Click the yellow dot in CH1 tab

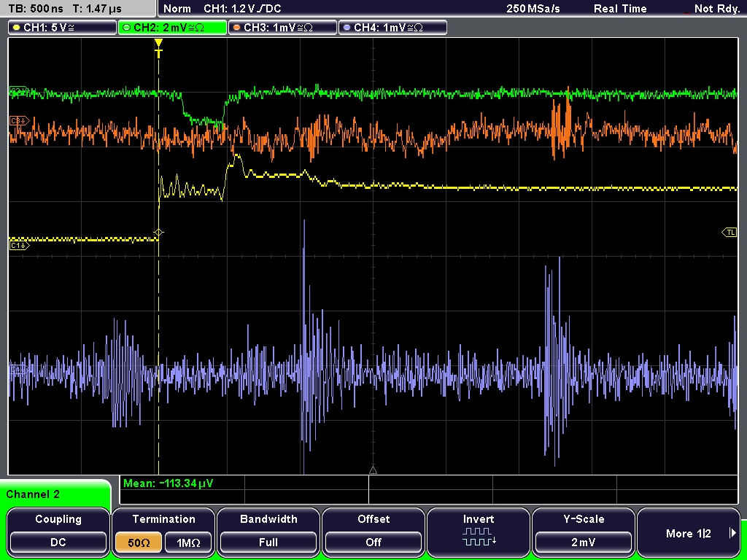(x=17, y=28)
